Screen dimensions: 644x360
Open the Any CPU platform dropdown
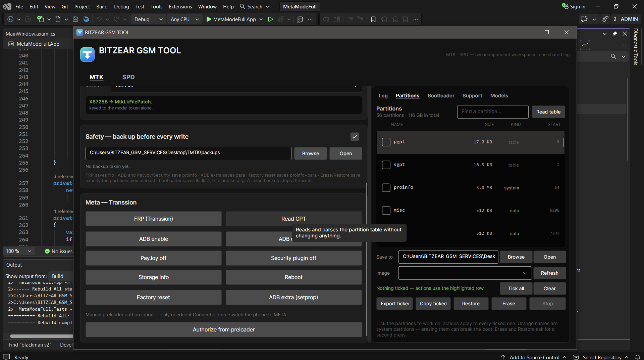coord(184,19)
